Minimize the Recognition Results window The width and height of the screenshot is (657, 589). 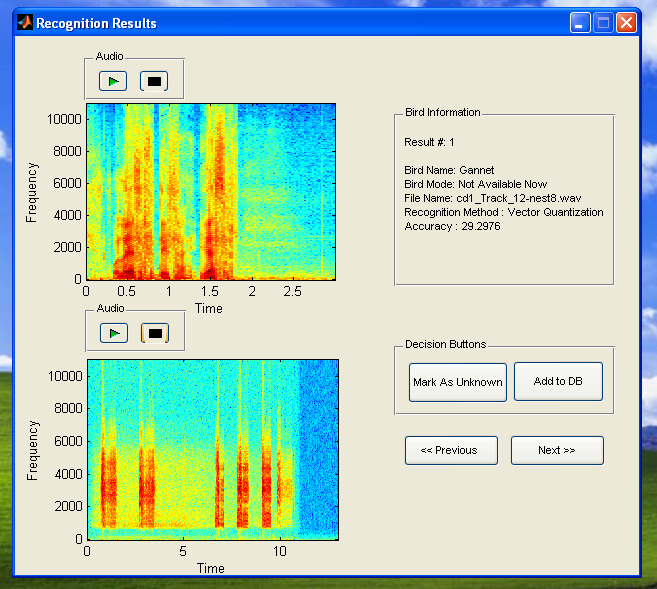point(580,22)
